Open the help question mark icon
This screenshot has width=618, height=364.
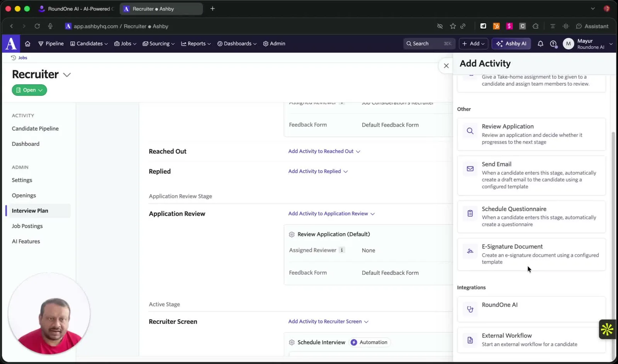tap(553, 44)
